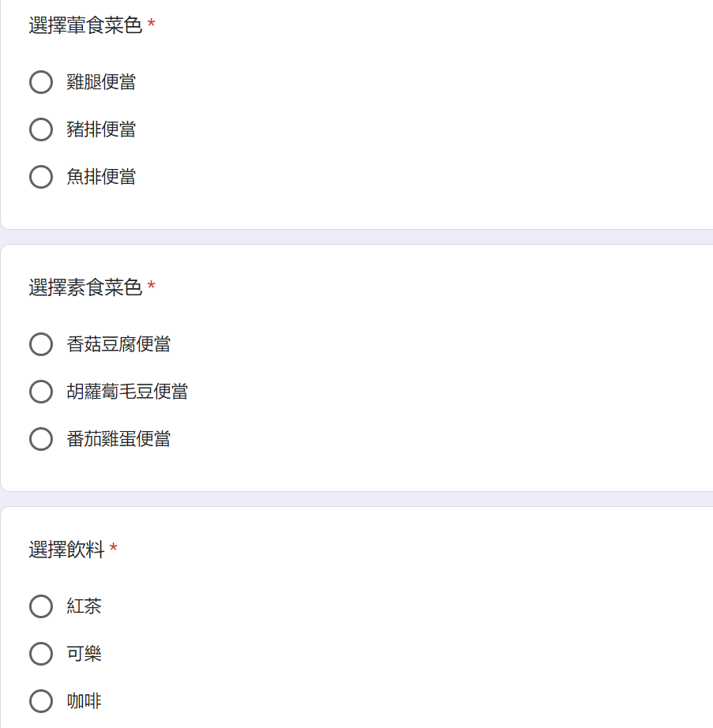Image resolution: width=713 pixels, height=728 pixels.
Task: Choose the 番茄雞蛋便當 radio button
Action: click(41, 439)
